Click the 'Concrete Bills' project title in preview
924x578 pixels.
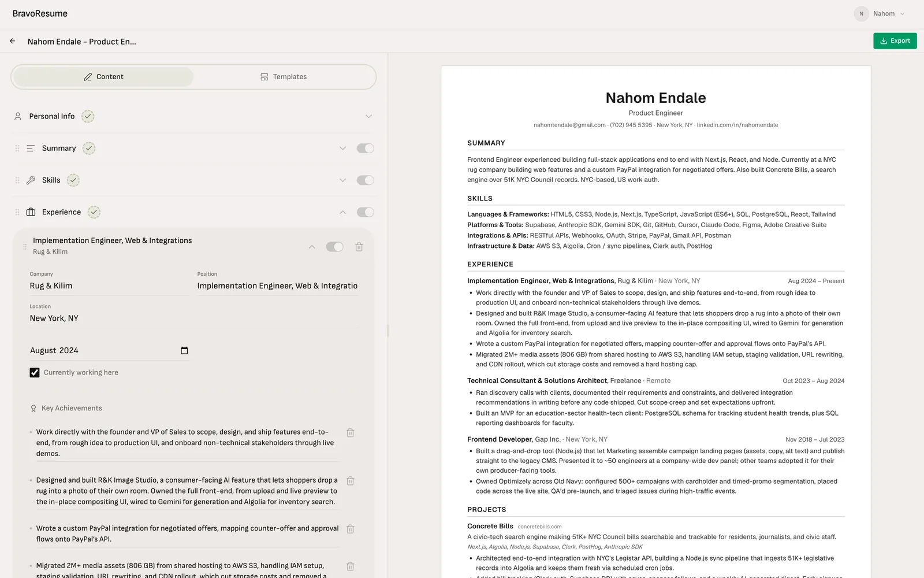pos(490,526)
